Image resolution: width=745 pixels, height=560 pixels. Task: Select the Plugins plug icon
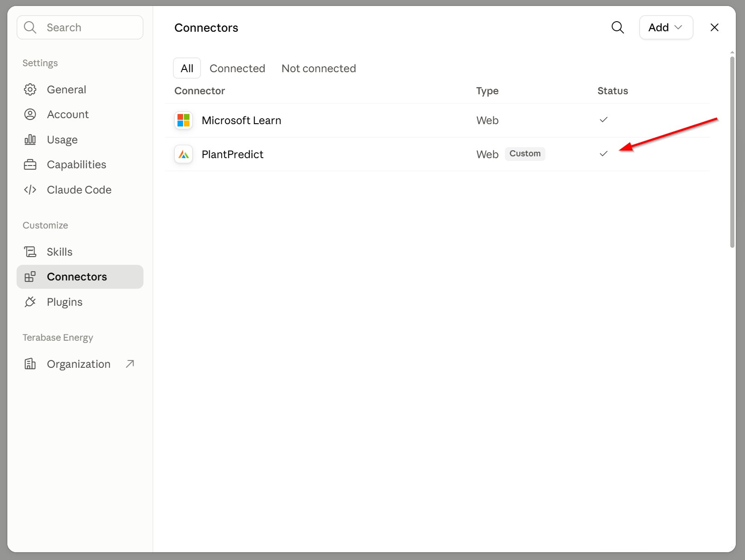(x=30, y=302)
